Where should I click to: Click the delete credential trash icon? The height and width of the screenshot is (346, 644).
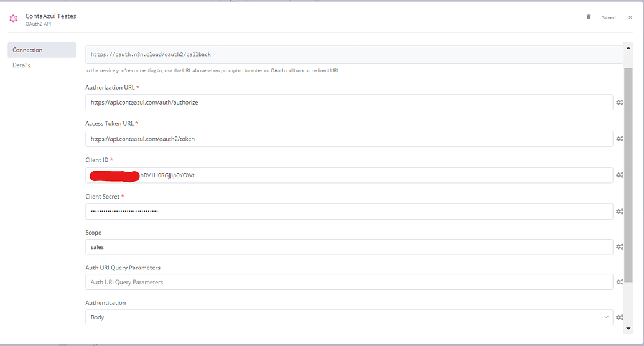(x=589, y=17)
